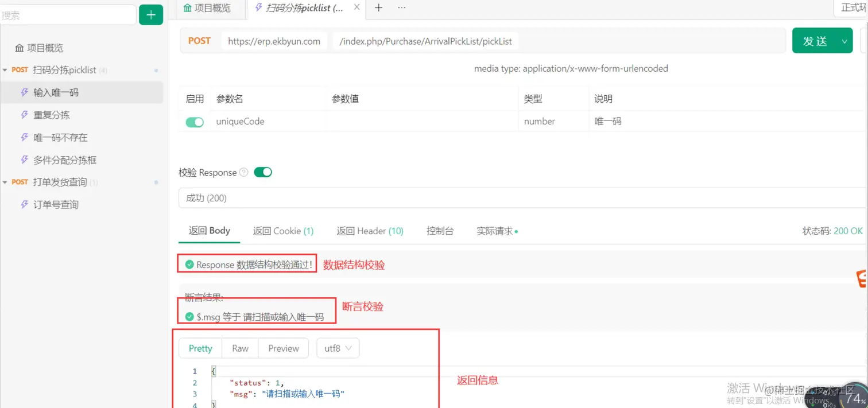Switch to the 返回 Header (10) tab

(x=370, y=231)
